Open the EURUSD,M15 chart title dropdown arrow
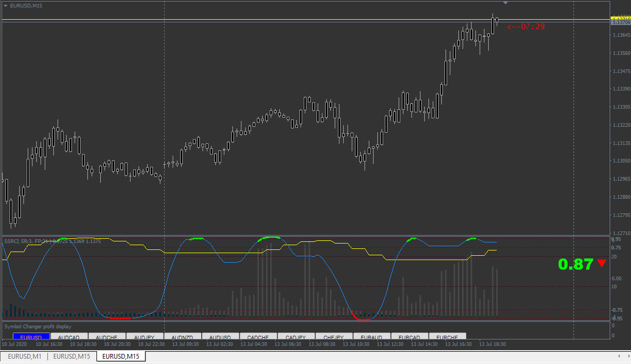631x364 pixels. point(6,6)
